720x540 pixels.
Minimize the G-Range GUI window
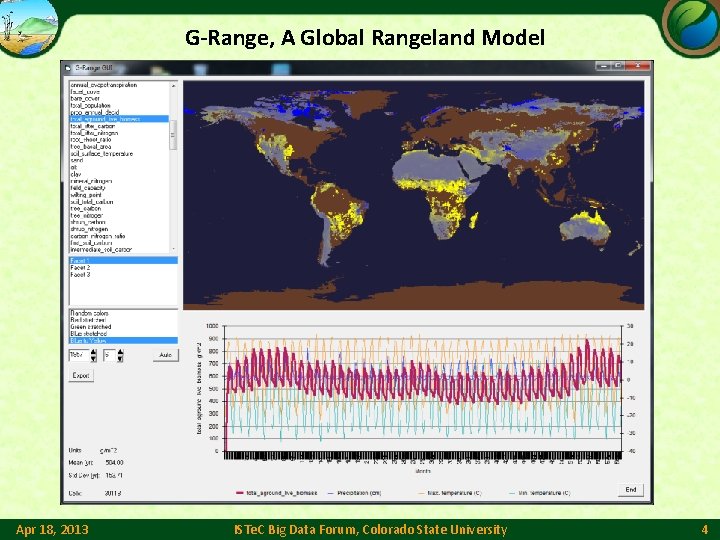[x=603, y=66]
